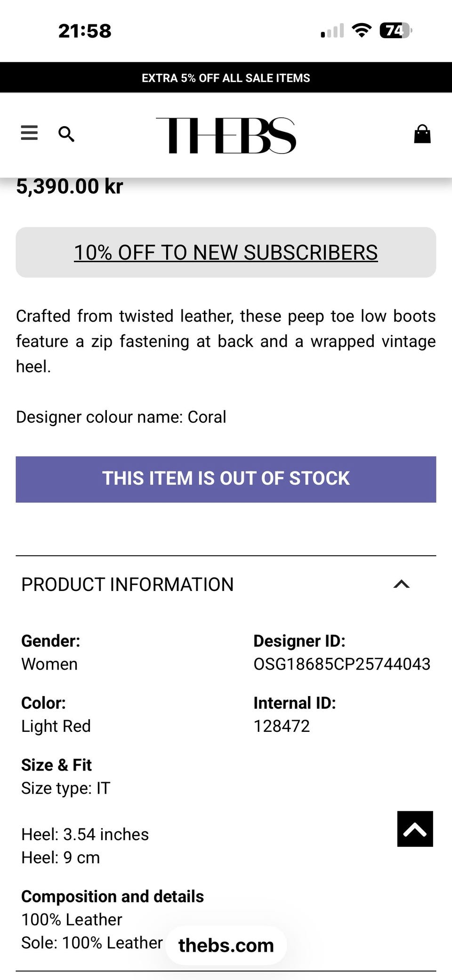Tap the out of stock button
This screenshot has width=452, height=980.
click(226, 479)
